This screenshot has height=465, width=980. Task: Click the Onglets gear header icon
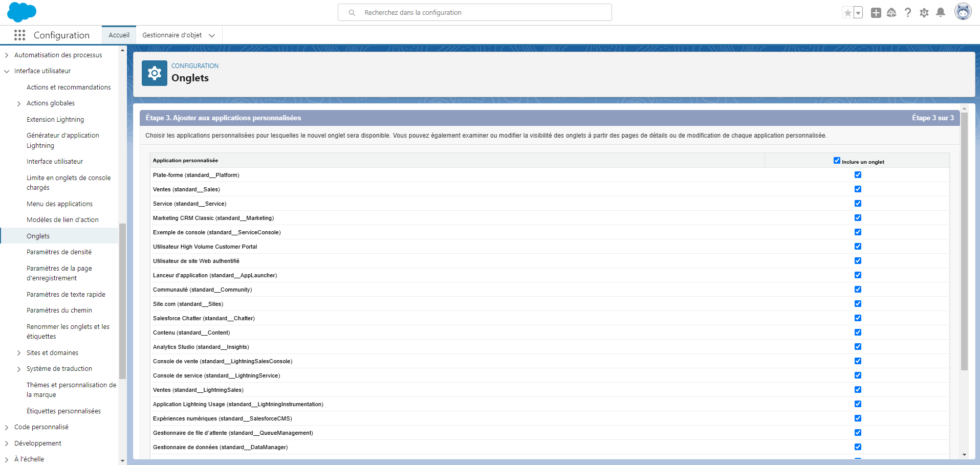[155, 73]
